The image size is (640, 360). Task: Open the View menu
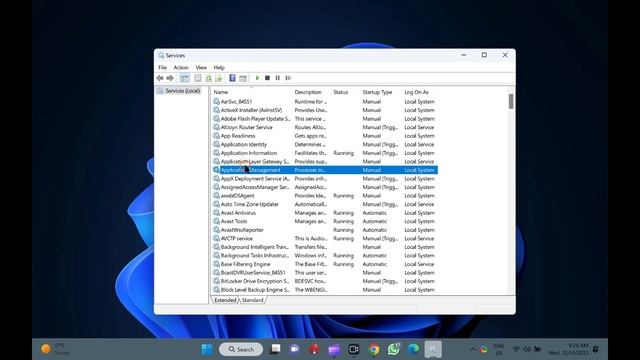(x=201, y=67)
